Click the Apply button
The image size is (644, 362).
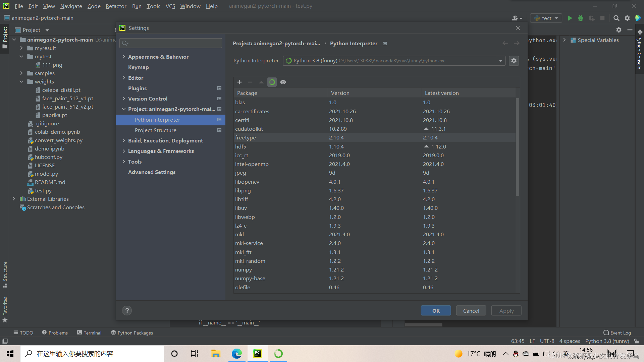(506, 311)
